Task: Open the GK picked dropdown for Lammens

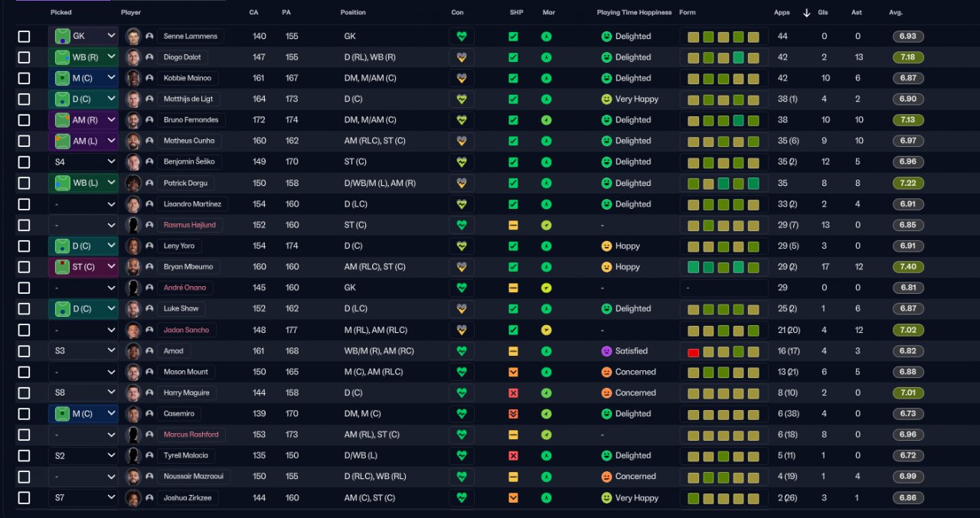Action: point(83,36)
